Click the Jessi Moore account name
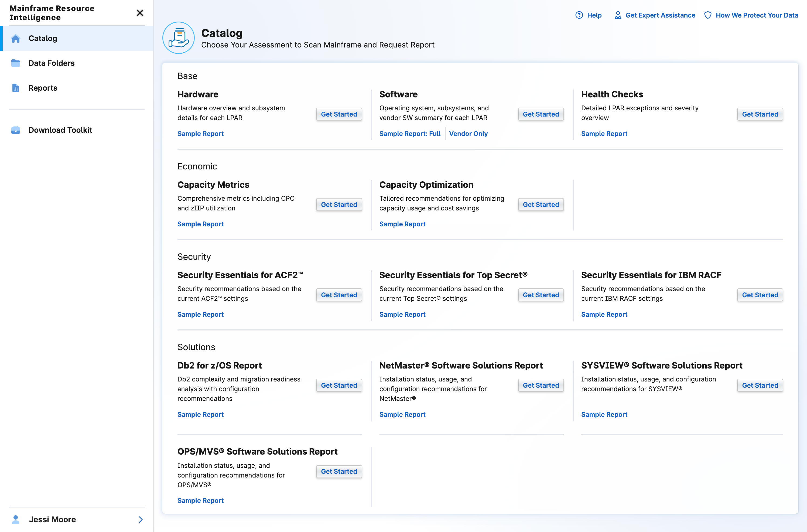Viewport: 807px width, 532px height. tap(52, 519)
